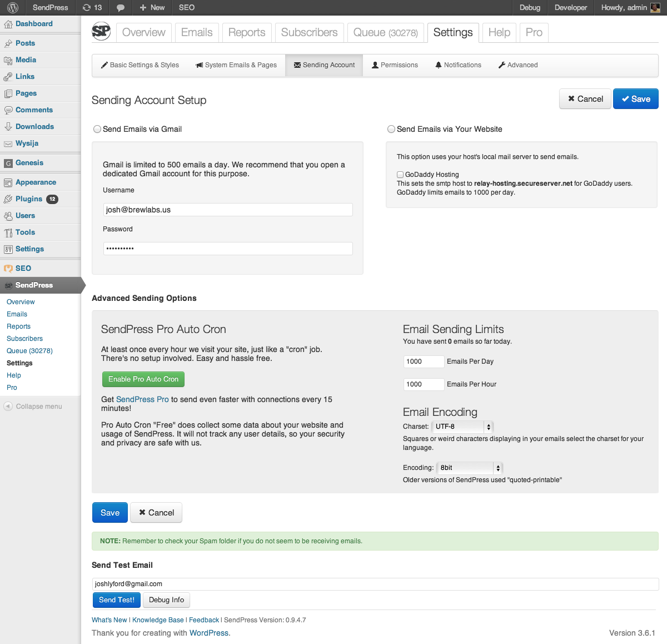Screen dimensions: 667x644
Task: Click Developer in the admin bar
Action: pyautogui.click(x=571, y=8)
